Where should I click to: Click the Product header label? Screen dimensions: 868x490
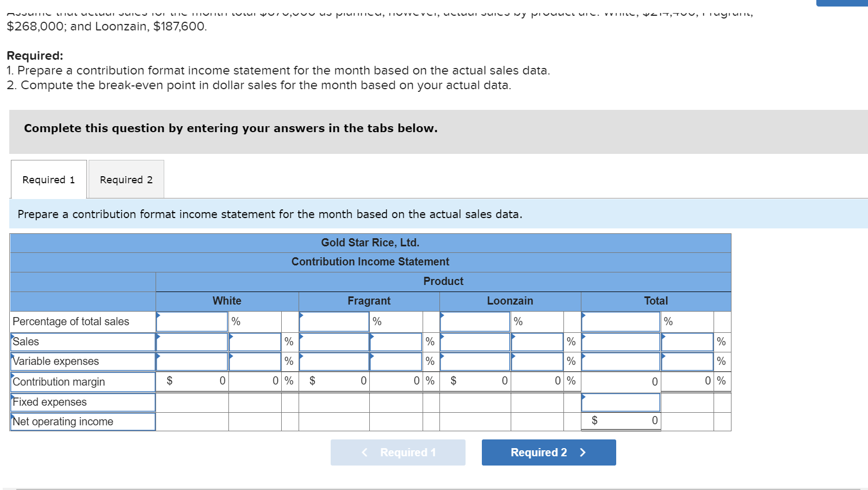pos(443,281)
